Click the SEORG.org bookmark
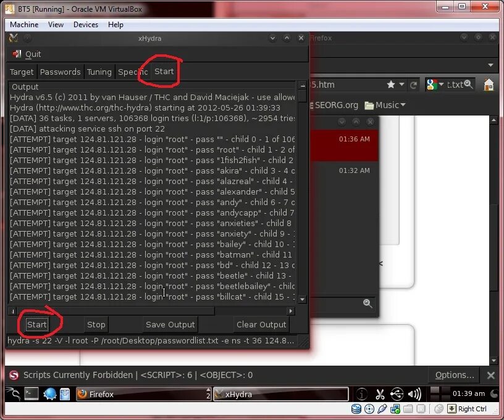504x420 pixels. coord(334,105)
